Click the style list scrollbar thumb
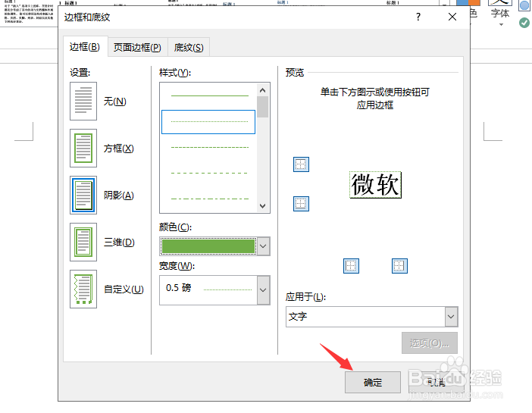The height and width of the screenshot is (413, 532). tap(263, 107)
